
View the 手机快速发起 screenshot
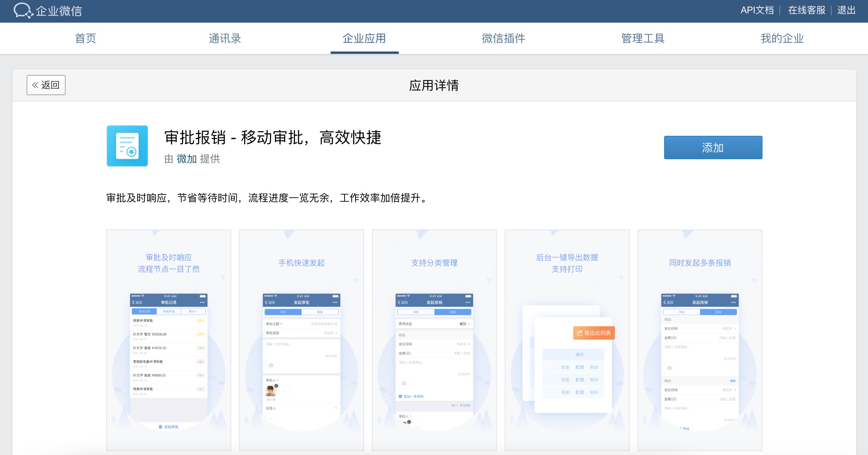(x=302, y=340)
